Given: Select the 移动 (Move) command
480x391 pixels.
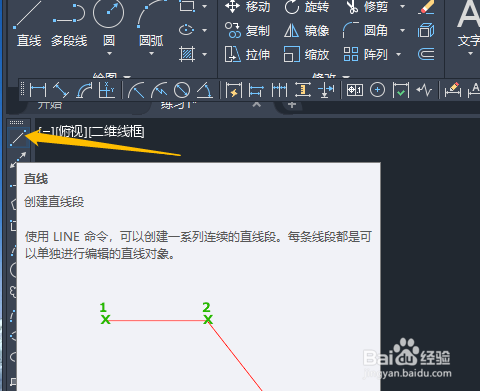Looking at the screenshot, I should tap(247, 7).
